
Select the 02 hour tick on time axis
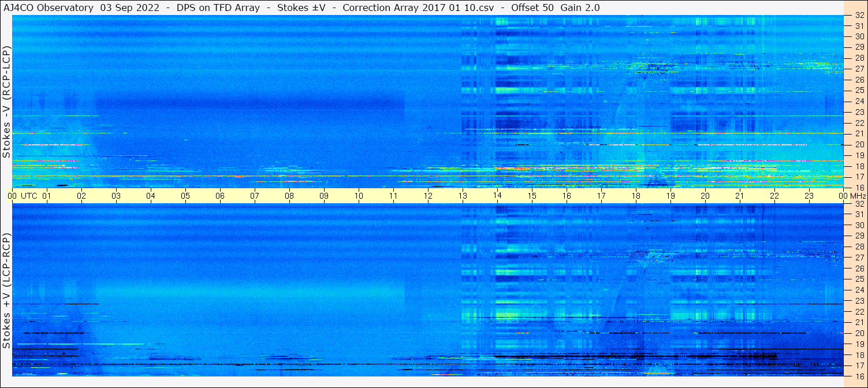pyautogui.click(x=81, y=196)
